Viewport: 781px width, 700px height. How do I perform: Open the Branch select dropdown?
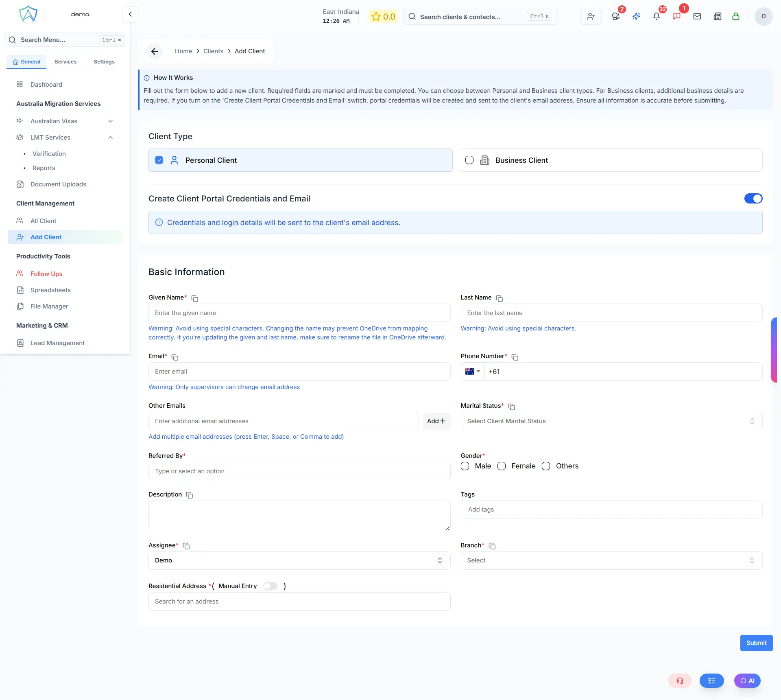point(611,560)
